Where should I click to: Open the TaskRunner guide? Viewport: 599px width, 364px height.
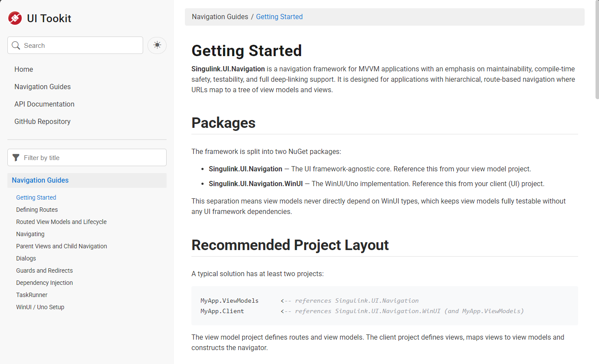click(32, 295)
